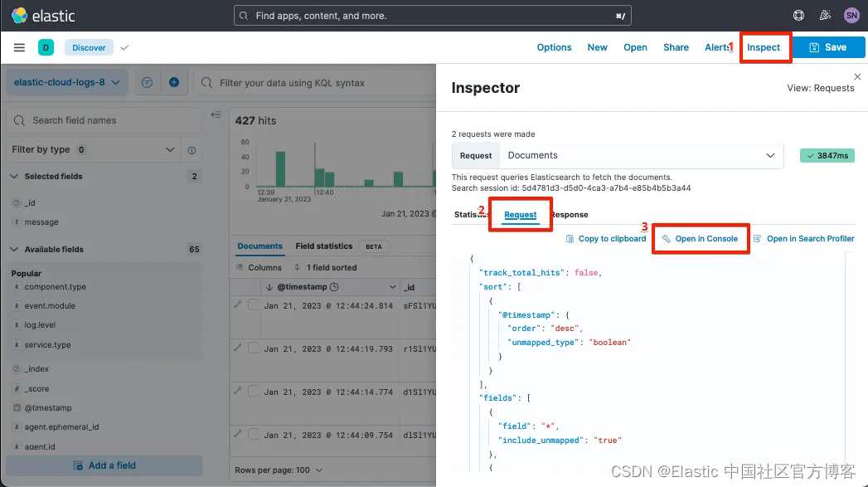Open the Alerts menu
This screenshot has width=868, height=487.
pyautogui.click(x=717, y=47)
